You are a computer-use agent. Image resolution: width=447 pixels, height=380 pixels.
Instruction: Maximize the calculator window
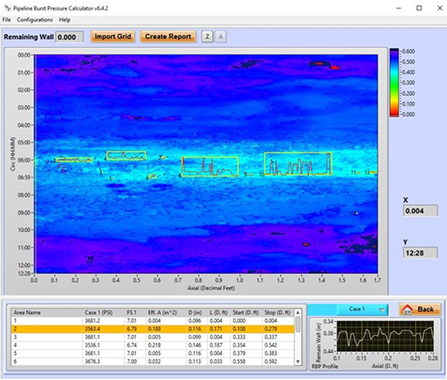click(x=419, y=8)
